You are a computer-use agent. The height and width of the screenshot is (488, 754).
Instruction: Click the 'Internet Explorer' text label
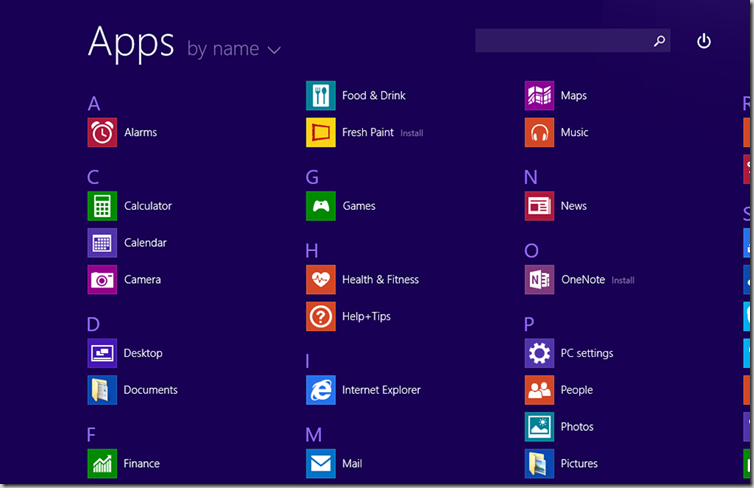pos(381,390)
